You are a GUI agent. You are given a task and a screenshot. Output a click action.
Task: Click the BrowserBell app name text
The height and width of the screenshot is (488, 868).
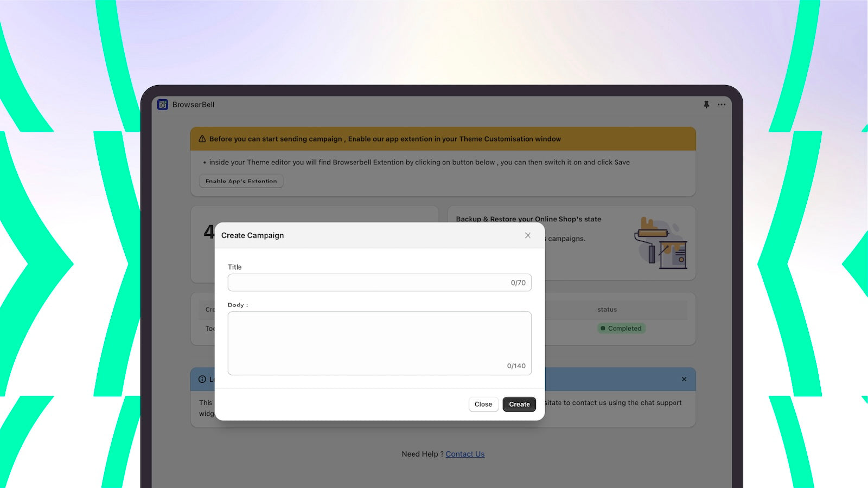[x=194, y=105]
